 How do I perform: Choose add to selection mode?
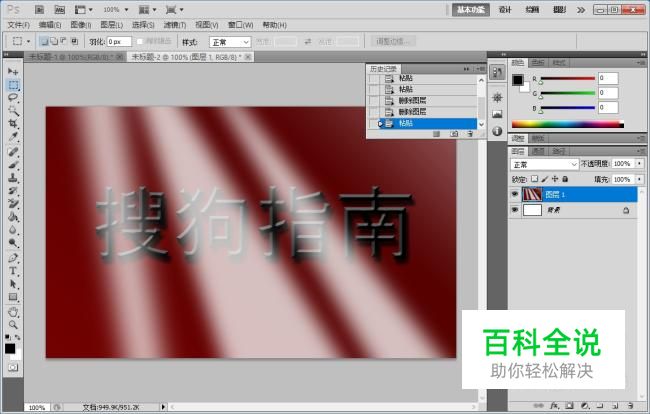54,41
